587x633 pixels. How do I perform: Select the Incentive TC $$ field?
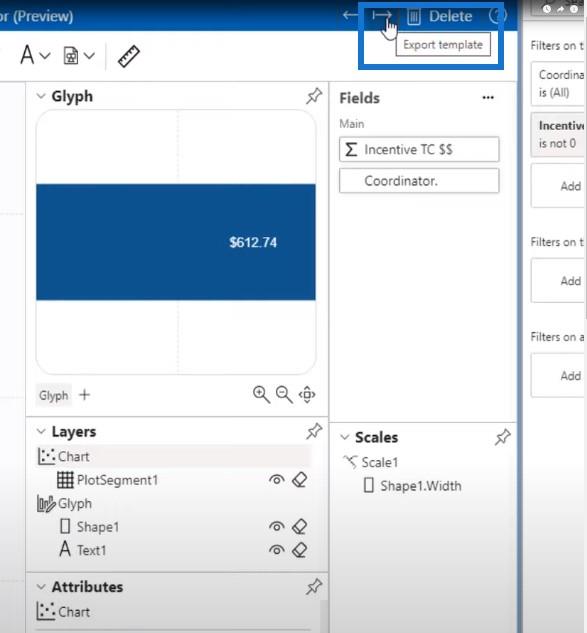pyautogui.click(x=419, y=149)
